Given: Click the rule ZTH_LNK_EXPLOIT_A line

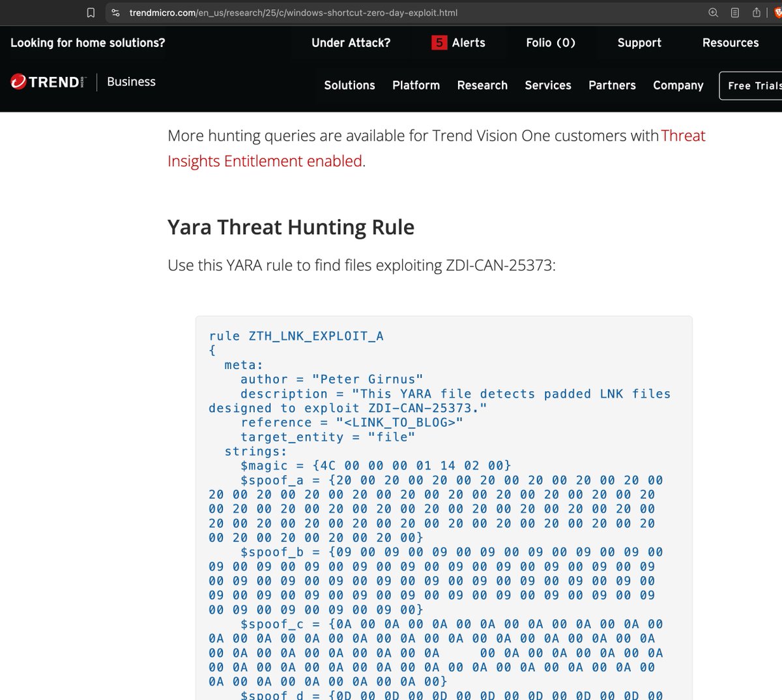Looking at the screenshot, I should [x=296, y=336].
